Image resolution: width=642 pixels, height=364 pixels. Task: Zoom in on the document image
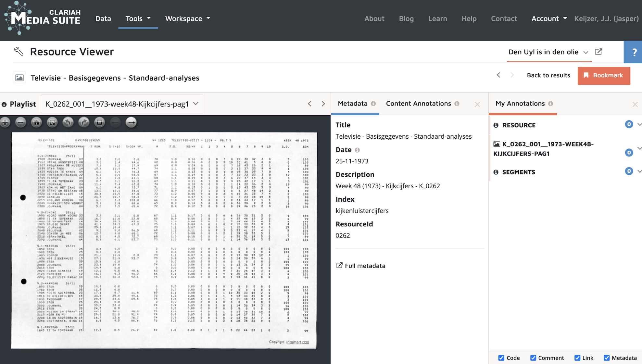click(x=5, y=122)
